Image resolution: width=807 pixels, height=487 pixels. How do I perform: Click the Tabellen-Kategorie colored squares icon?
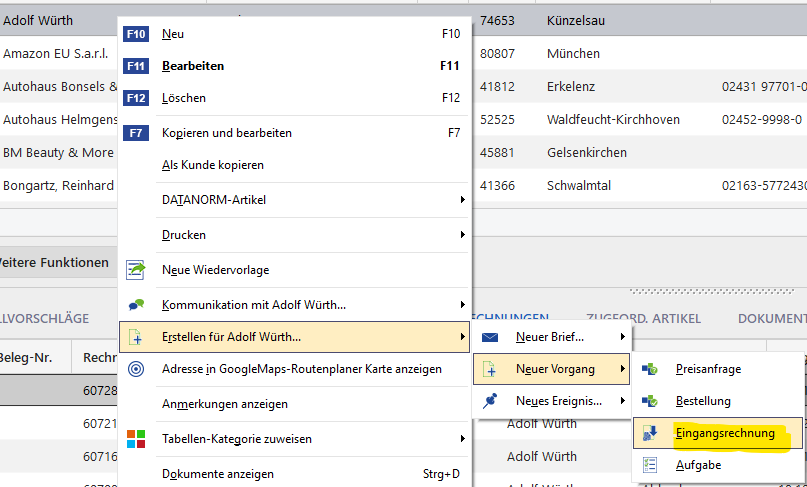pos(136,439)
